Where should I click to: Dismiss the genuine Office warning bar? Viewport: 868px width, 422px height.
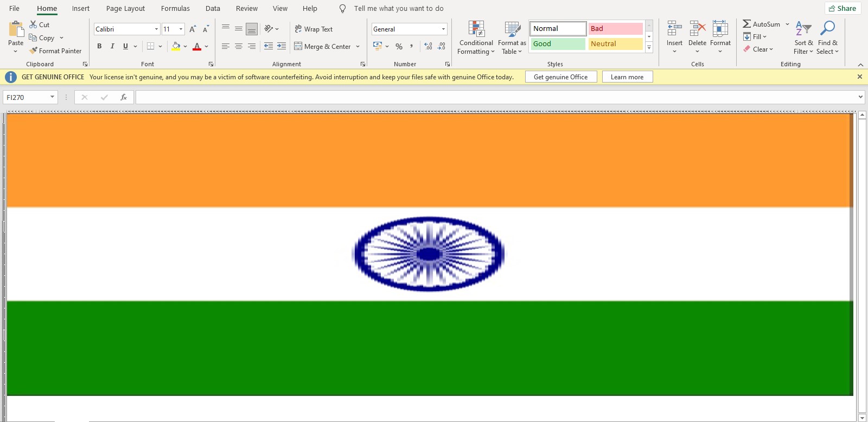860,77
